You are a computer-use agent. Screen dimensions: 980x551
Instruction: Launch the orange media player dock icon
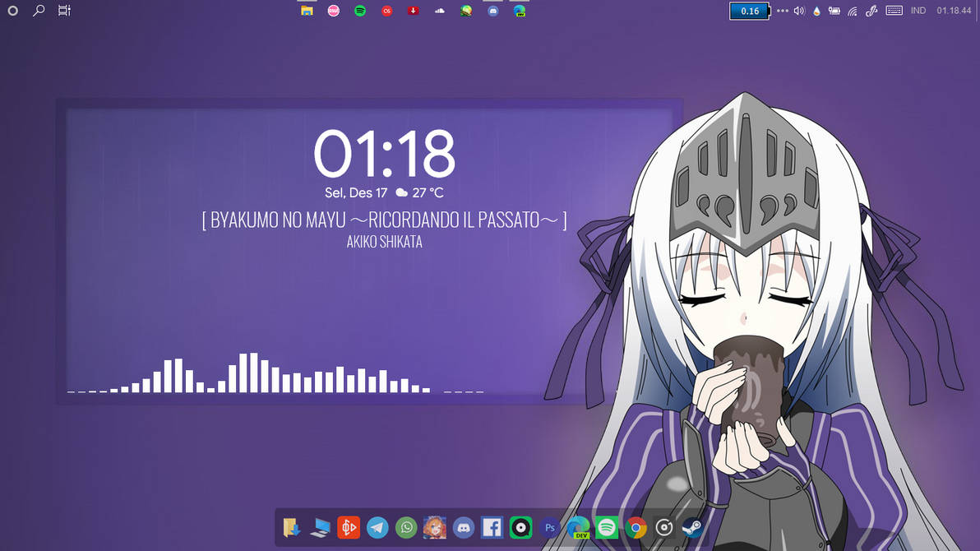349,528
